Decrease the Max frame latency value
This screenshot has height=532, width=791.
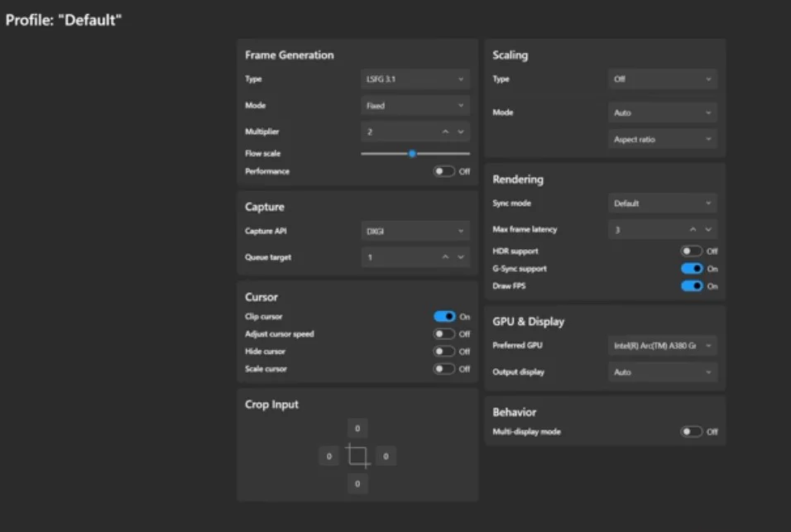(708, 229)
